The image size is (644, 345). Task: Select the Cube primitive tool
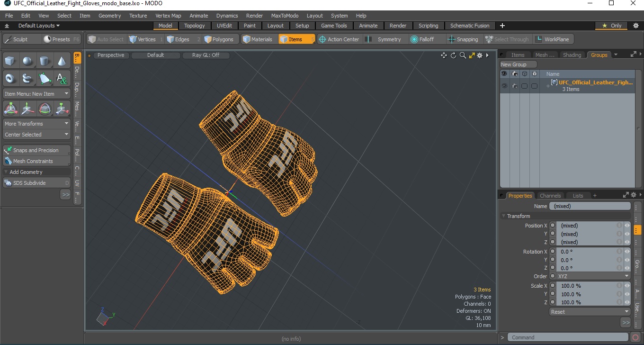10,61
